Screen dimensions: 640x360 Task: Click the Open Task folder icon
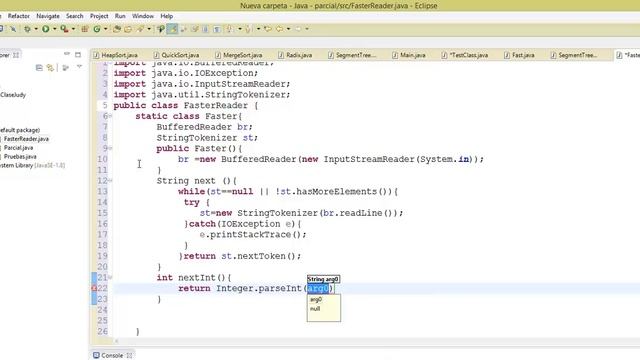[128, 29]
